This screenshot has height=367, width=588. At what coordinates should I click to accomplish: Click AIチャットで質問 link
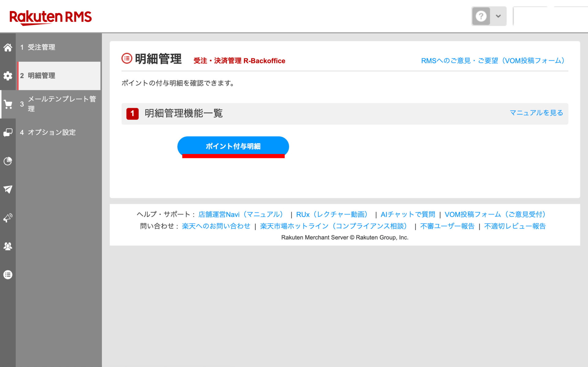408,214
